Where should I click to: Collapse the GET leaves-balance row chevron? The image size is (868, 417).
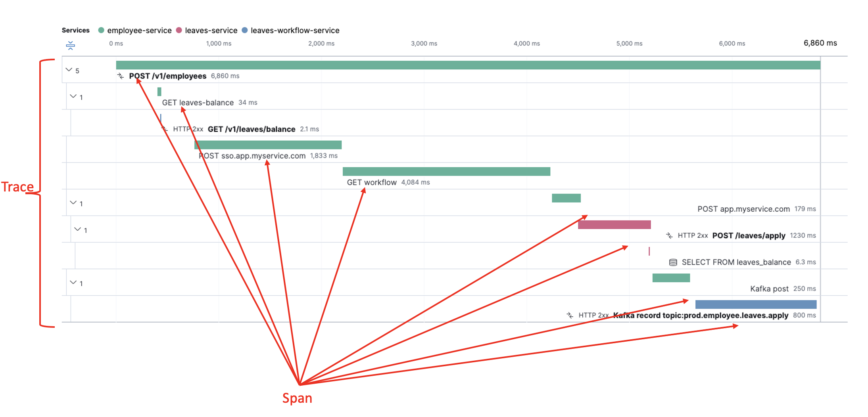tap(73, 96)
